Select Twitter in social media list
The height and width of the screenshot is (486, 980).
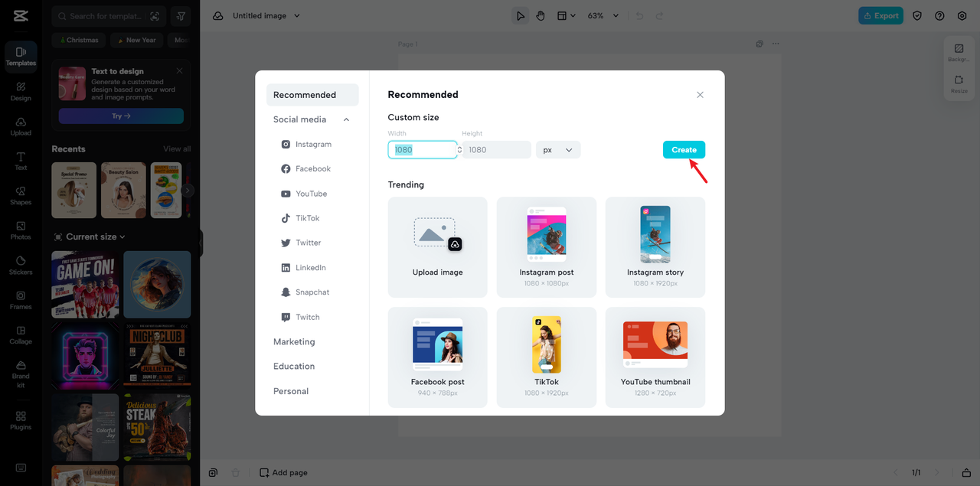[301, 243]
